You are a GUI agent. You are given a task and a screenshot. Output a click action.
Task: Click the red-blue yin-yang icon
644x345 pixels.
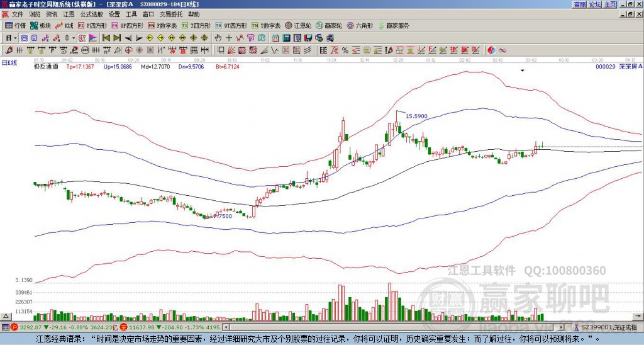[491, 50]
